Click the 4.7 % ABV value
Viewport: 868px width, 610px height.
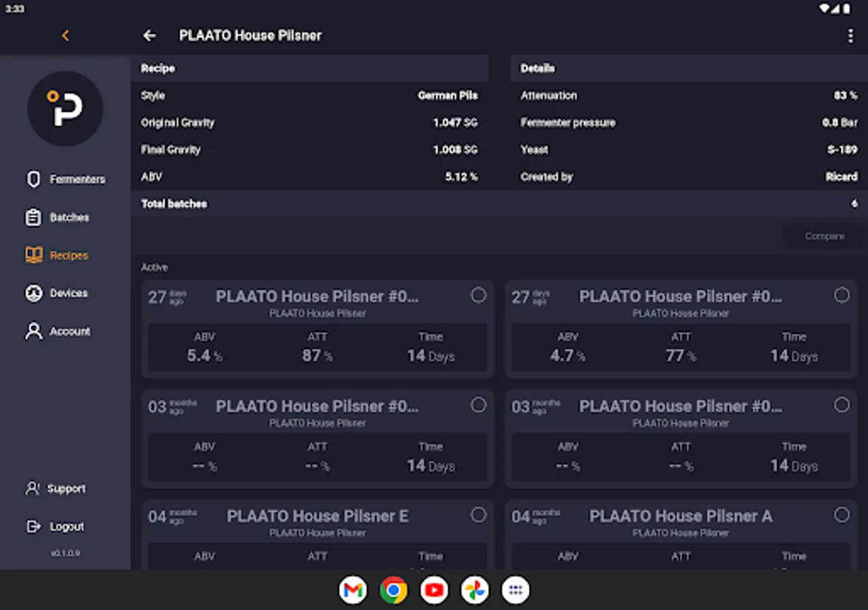point(568,356)
